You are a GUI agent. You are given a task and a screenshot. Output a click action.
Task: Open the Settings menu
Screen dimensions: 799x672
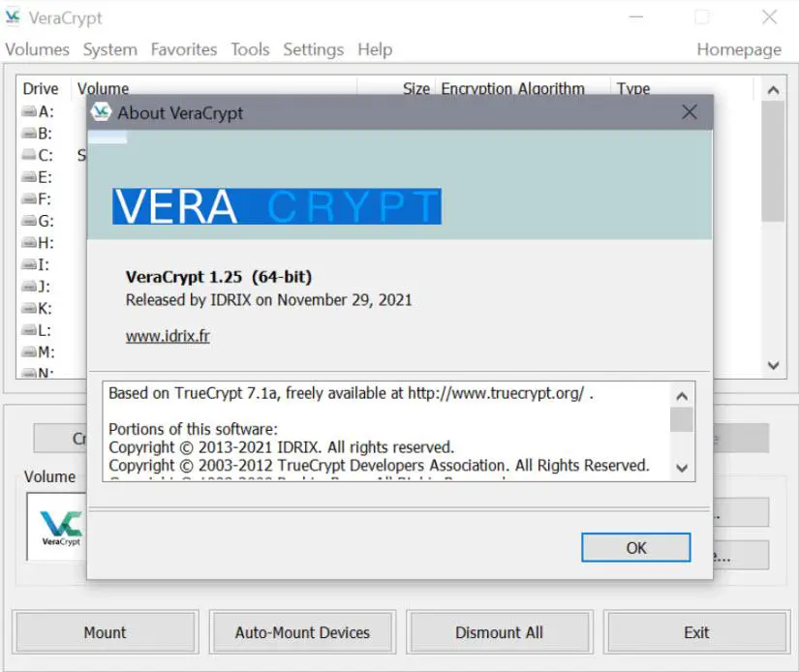[314, 49]
